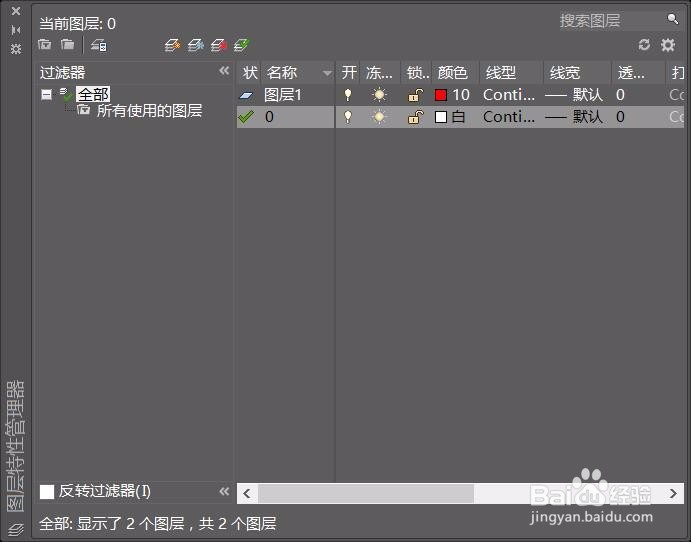The height and width of the screenshot is (542, 691).
Task: Toggle the freeze sun icon of layer 0
Action: [379, 117]
